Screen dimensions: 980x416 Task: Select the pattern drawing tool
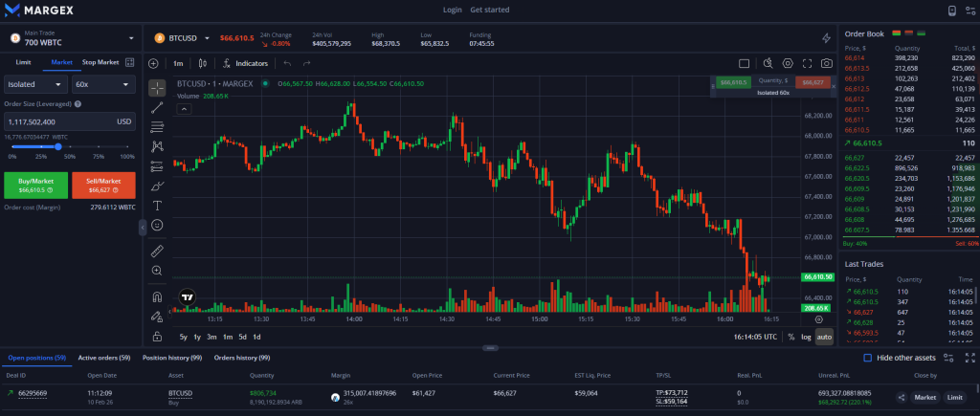tap(157, 146)
